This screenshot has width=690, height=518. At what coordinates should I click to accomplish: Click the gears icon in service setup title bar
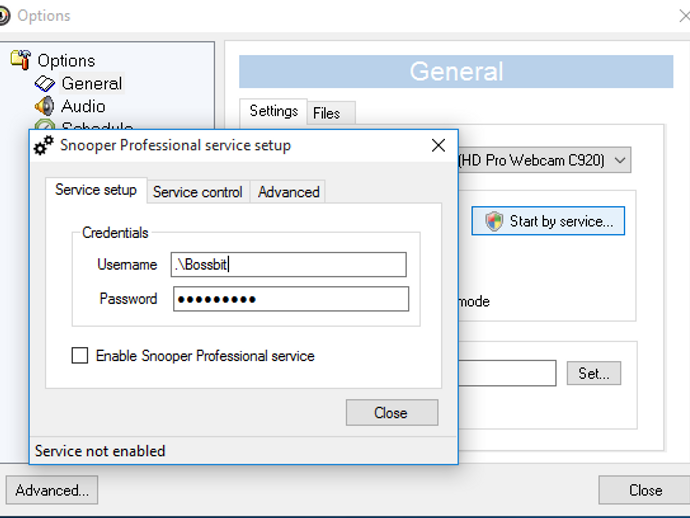tap(44, 145)
